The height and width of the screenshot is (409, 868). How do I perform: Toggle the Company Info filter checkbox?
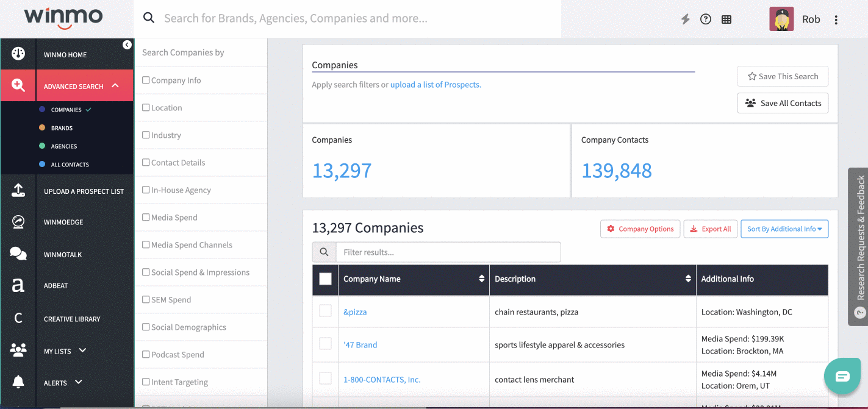146,80
